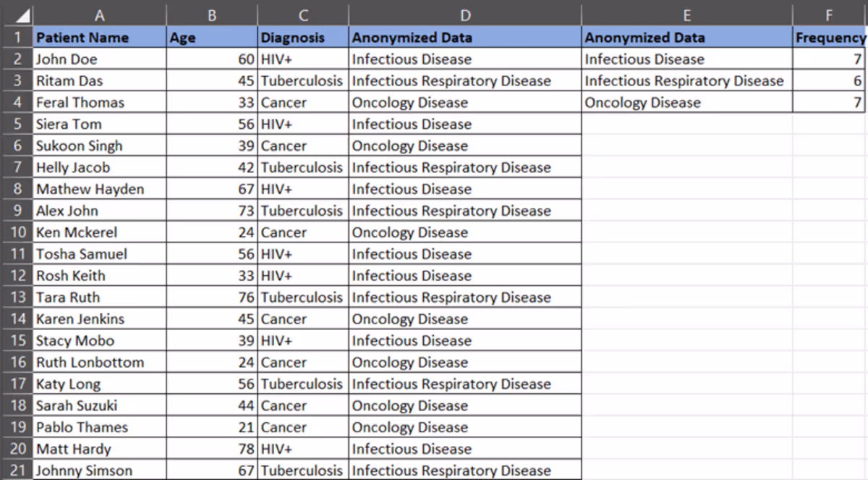Click the Patient Name header cell

[100, 38]
